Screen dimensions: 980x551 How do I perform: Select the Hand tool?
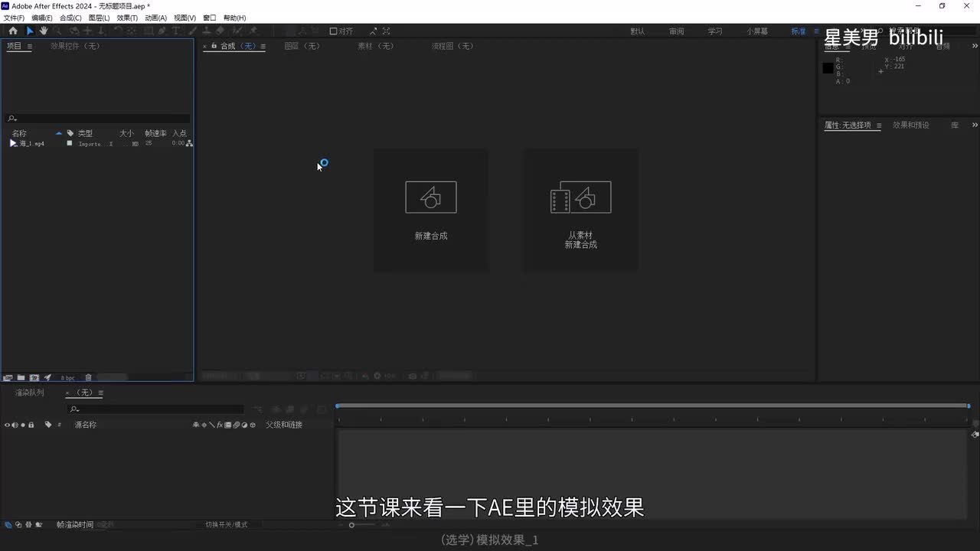[44, 31]
